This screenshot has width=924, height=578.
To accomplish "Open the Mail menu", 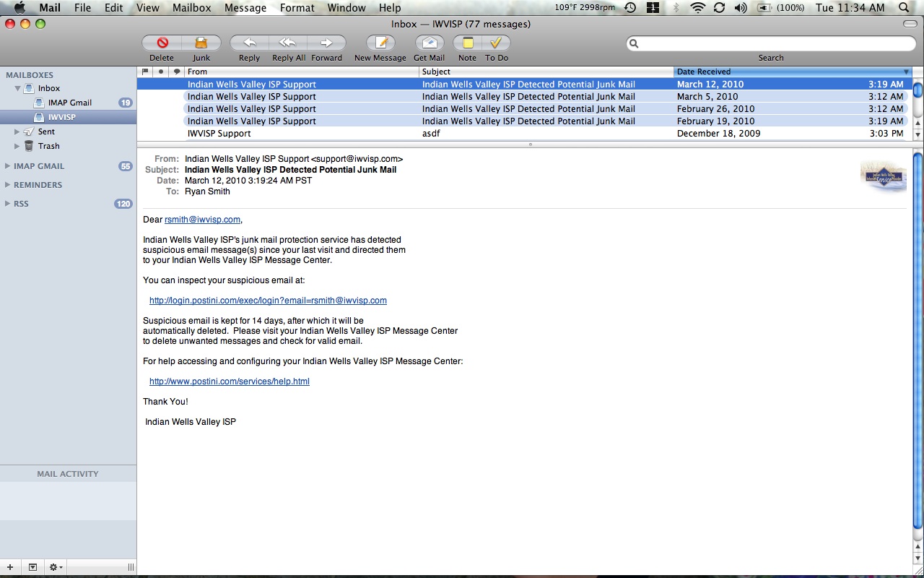I will tap(50, 8).
